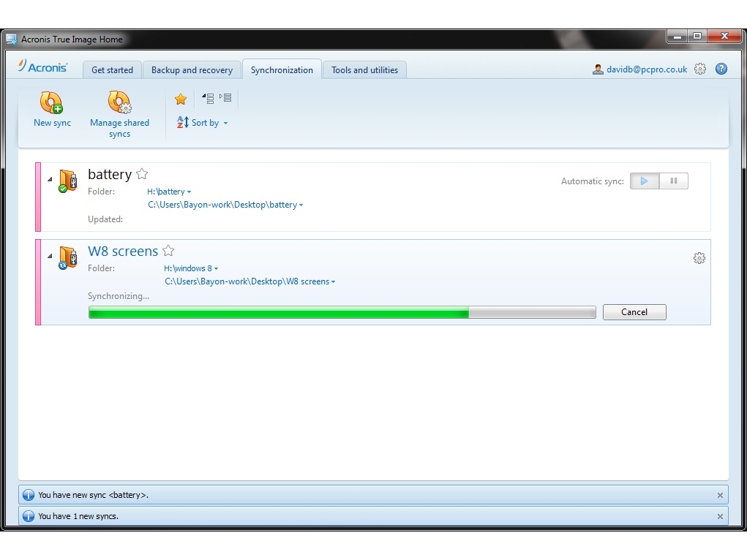Mark battery sync as favorite star
The image size is (747, 560).
coord(142,174)
